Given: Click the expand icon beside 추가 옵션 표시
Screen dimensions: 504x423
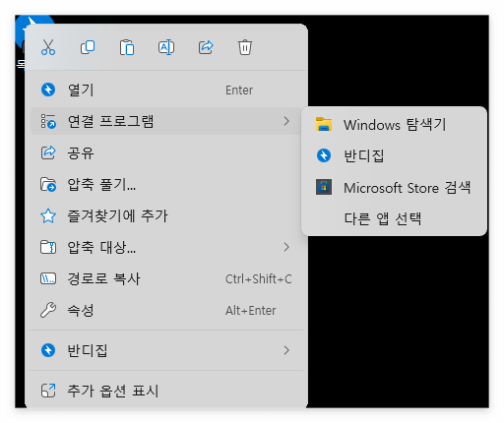Looking at the screenshot, I should tap(48, 391).
